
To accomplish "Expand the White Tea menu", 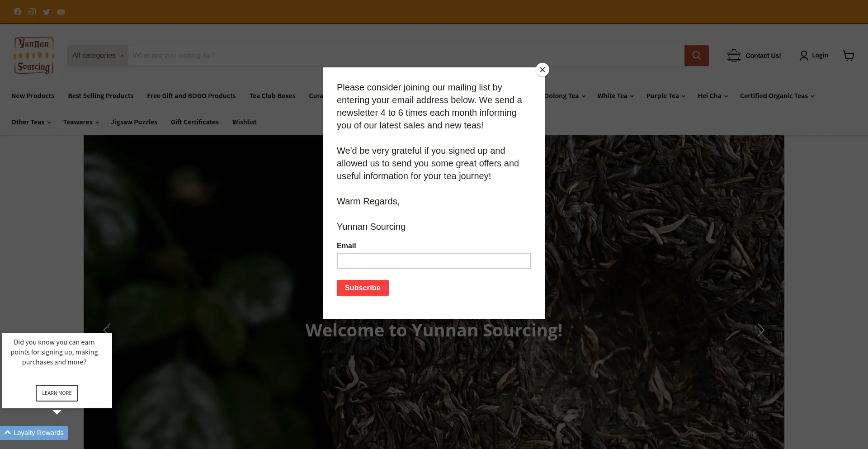I will (616, 96).
